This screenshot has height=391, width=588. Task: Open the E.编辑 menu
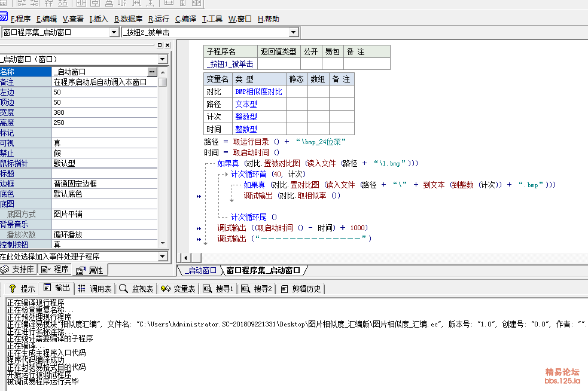47,19
